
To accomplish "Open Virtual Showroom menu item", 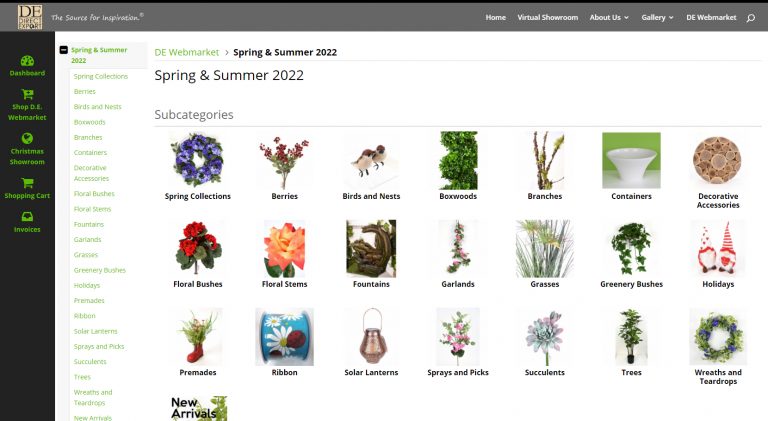I will 547,17.
